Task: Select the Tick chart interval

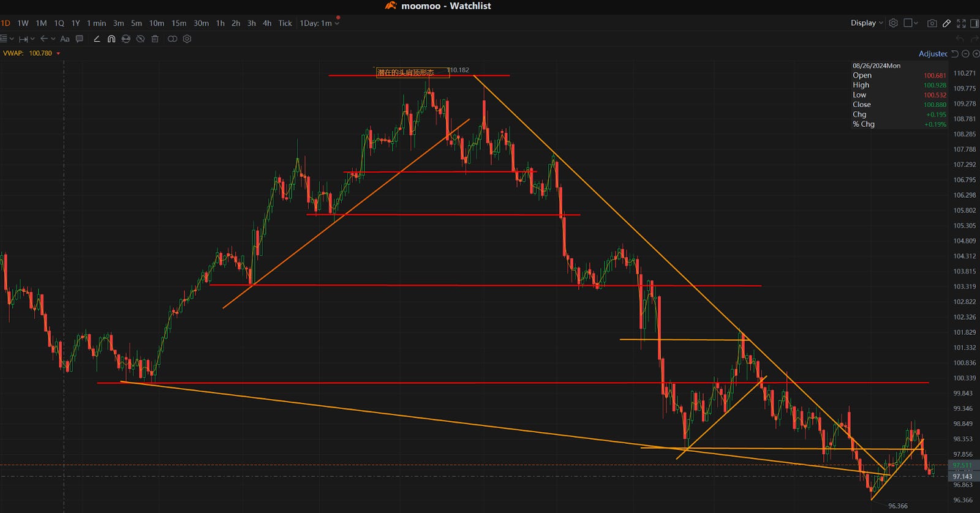Action: pyautogui.click(x=285, y=23)
